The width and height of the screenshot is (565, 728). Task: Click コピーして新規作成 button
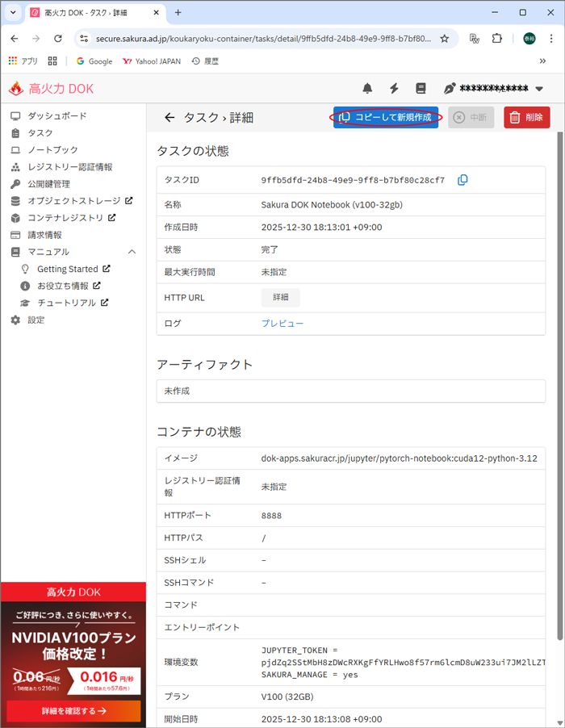click(x=386, y=118)
